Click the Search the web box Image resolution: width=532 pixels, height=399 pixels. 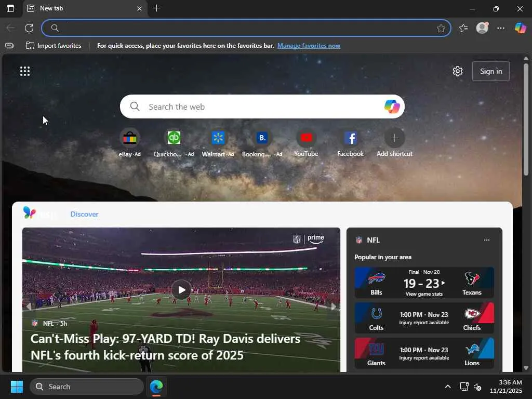coord(262,107)
